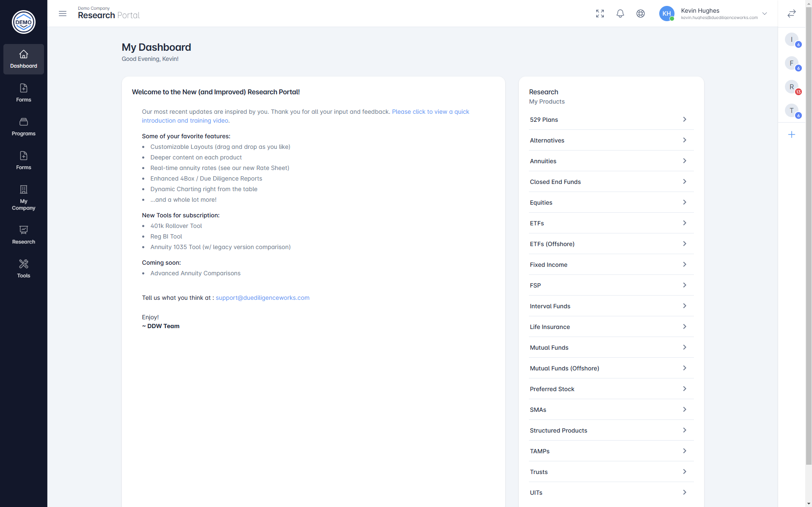Viewport: 812px width, 507px height.
Task: Click the 'Reg BI Tool' bullet text
Action: click(x=166, y=236)
